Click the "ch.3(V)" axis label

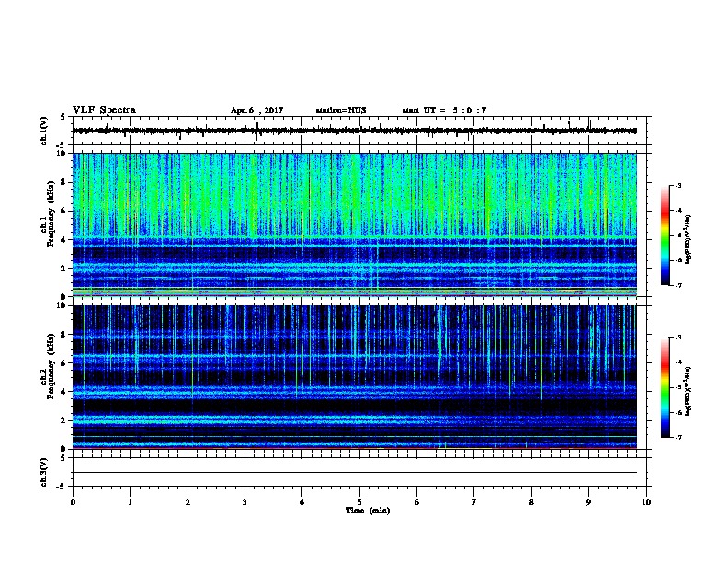(x=44, y=473)
